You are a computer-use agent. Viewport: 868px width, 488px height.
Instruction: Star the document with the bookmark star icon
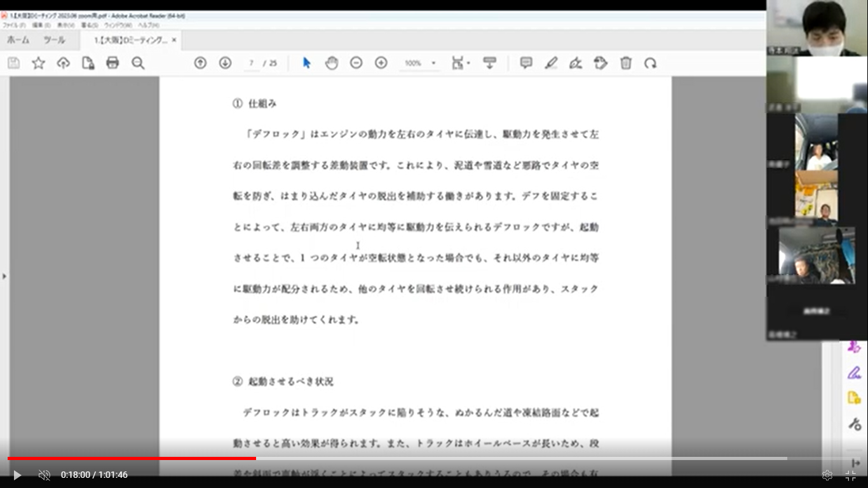39,63
